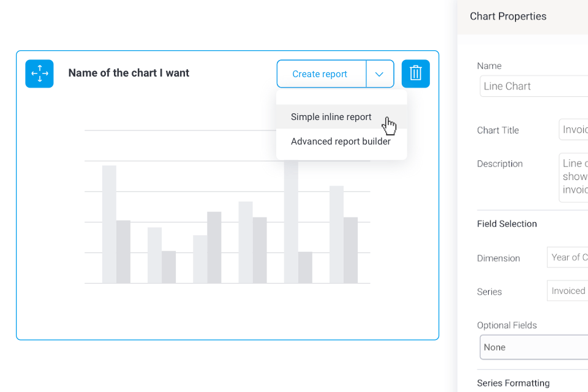Open the Optional Fields dropdown set to None

pos(533,347)
